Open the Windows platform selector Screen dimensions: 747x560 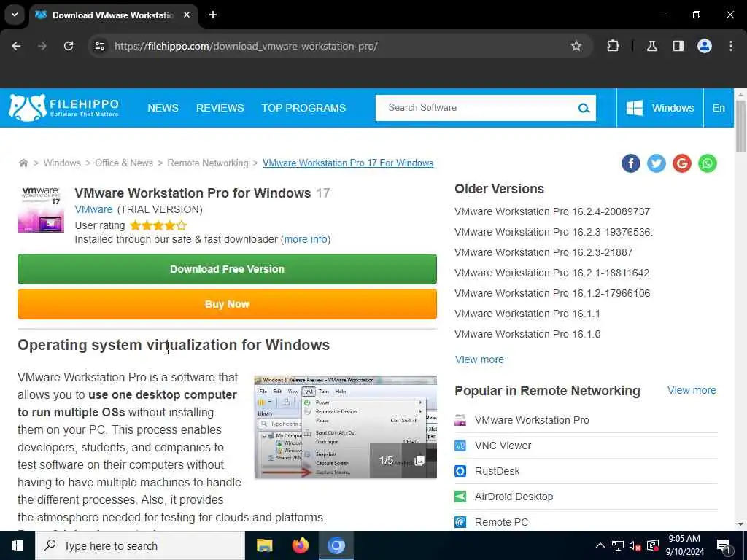coord(659,108)
